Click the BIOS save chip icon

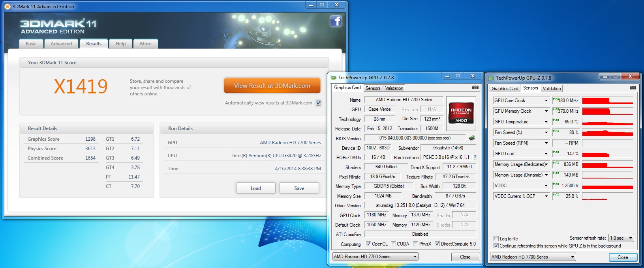point(471,138)
